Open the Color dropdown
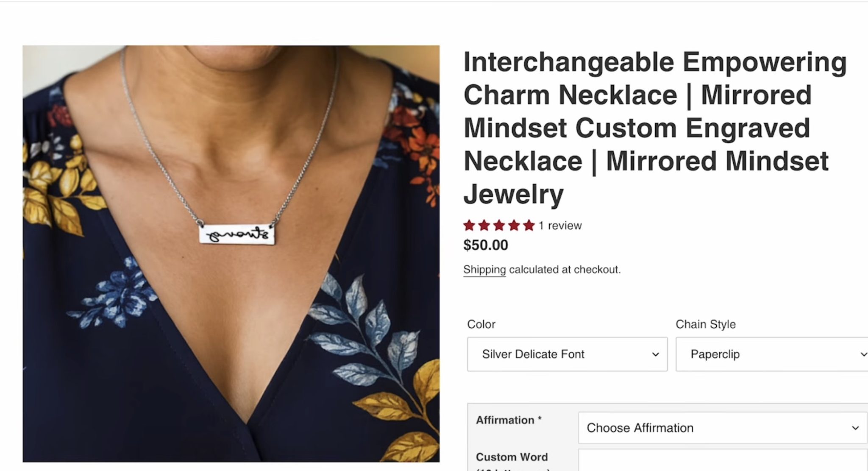 [567, 354]
